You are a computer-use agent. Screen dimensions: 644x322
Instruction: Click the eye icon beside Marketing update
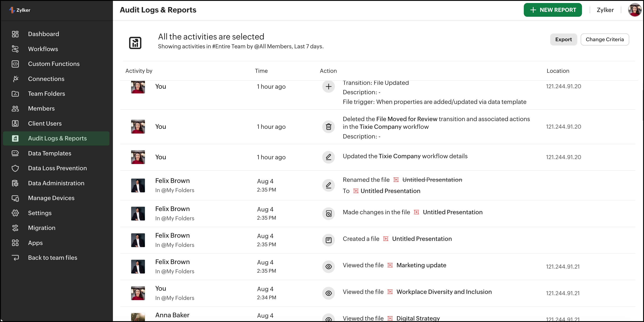coord(328,266)
